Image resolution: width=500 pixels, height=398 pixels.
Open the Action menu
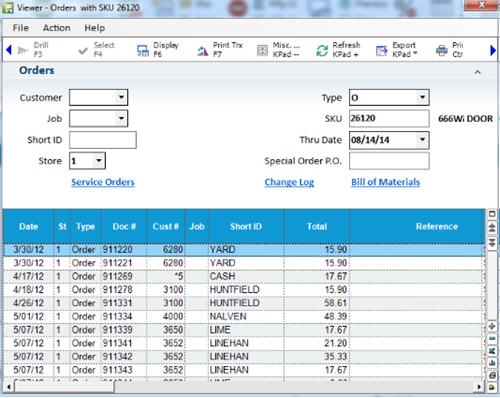[x=57, y=28]
